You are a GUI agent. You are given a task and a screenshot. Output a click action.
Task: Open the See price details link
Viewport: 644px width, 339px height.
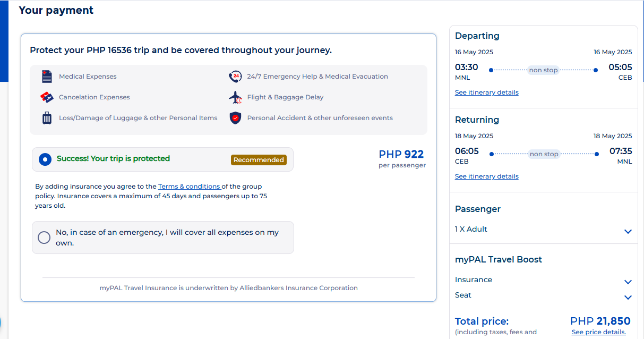click(598, 332)
